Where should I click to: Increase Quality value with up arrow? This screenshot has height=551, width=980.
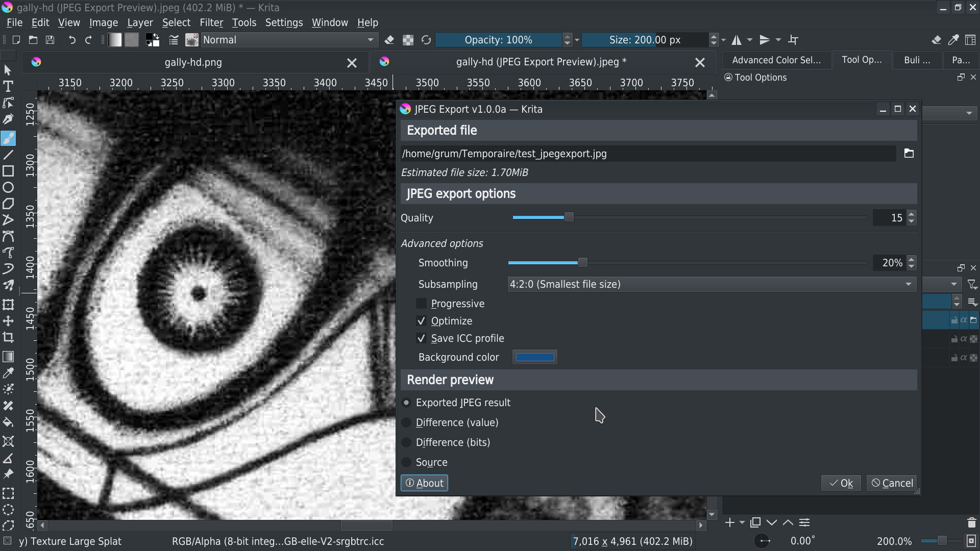click(912, 214)
